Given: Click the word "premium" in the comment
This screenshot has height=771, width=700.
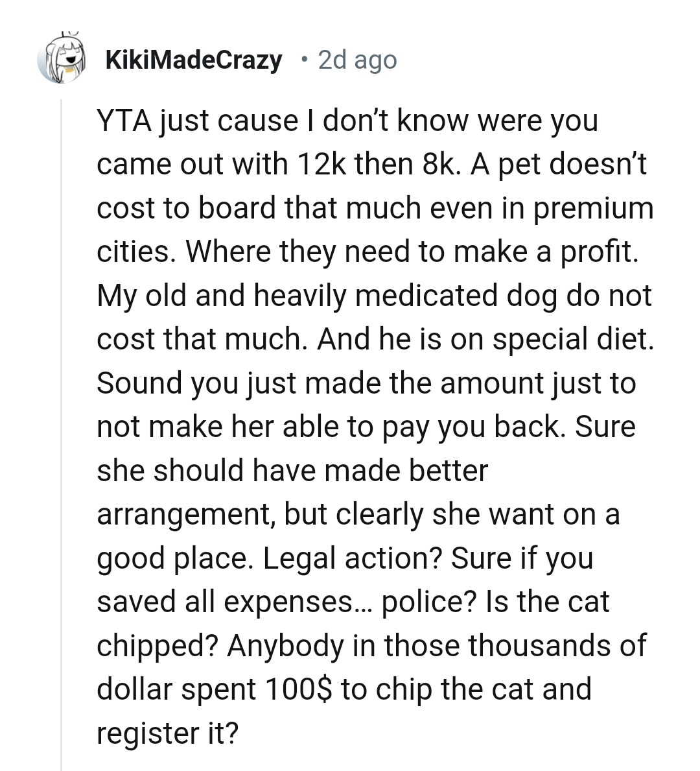Looking at the screenshot, I should coord(594,209).
